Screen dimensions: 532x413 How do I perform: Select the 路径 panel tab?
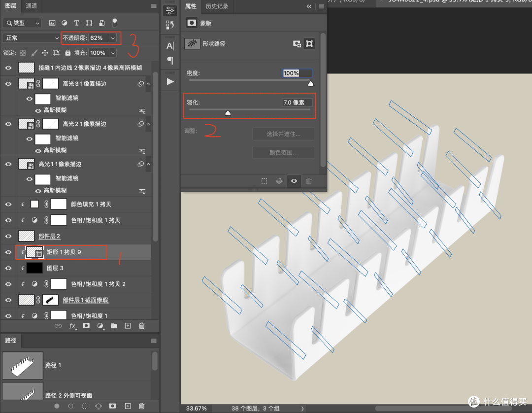[x=10, y=341]
